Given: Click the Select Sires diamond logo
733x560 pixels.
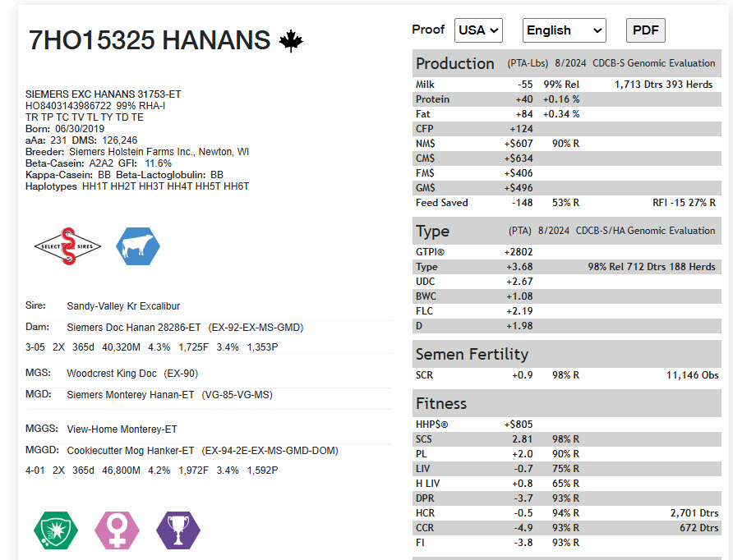Looking at the screenshot, I should click(x=67, y=246).
